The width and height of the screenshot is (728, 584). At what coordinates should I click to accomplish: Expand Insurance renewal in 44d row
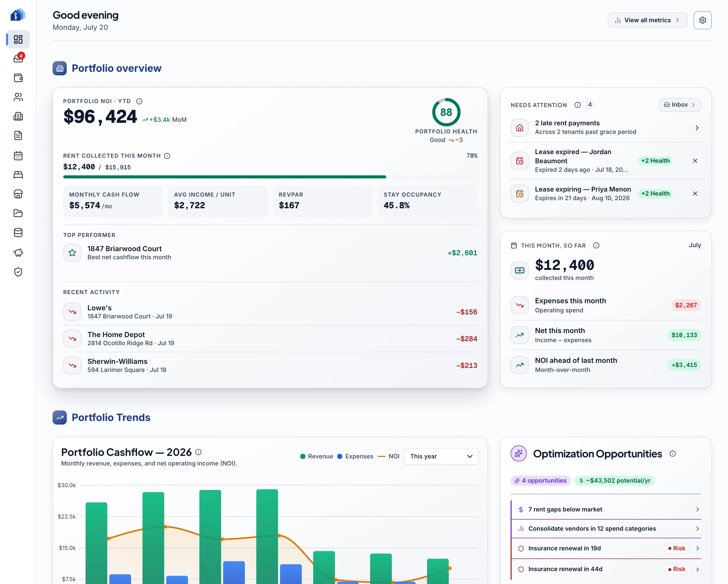pyautogui.click(x=606, y=569)
